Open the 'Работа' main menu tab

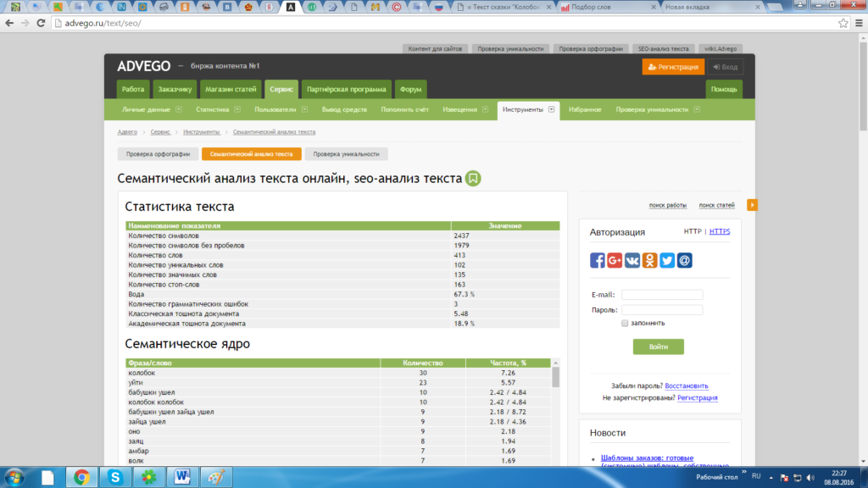(x=133, y=89)
